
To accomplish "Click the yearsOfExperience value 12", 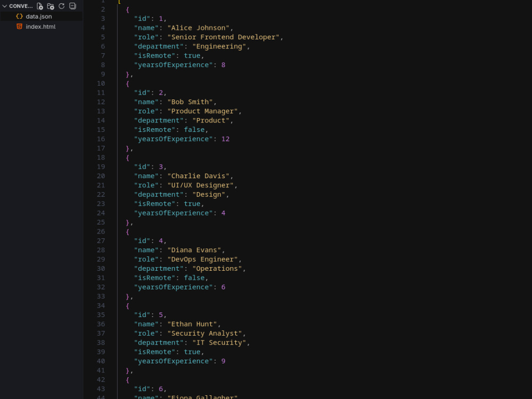I will 225,139.
